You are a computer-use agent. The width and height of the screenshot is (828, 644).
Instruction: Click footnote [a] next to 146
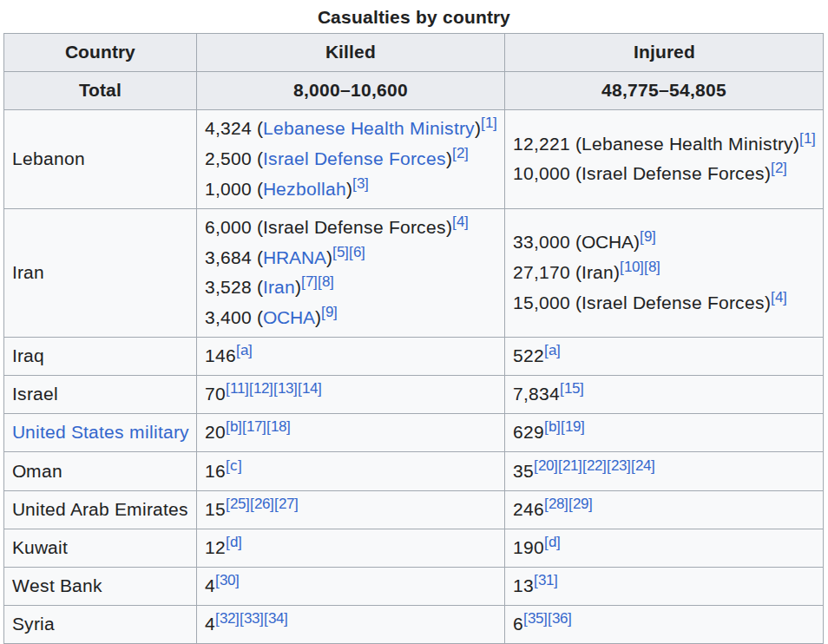click(244, 351)
